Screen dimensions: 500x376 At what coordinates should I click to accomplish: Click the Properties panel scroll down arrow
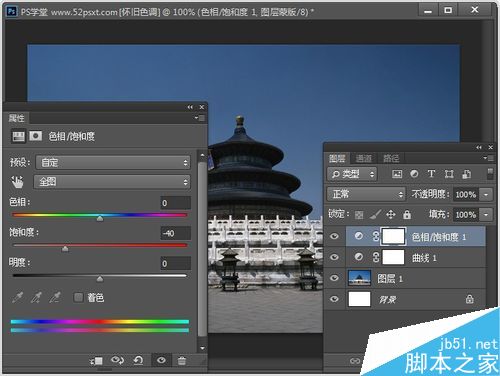click(x=202, y=348)
